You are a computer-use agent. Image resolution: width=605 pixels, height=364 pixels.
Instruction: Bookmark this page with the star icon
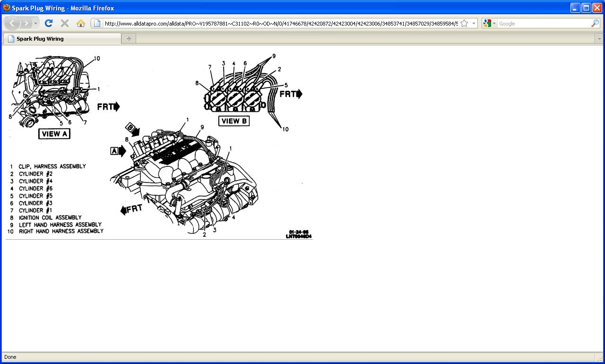tap(464, 23)
